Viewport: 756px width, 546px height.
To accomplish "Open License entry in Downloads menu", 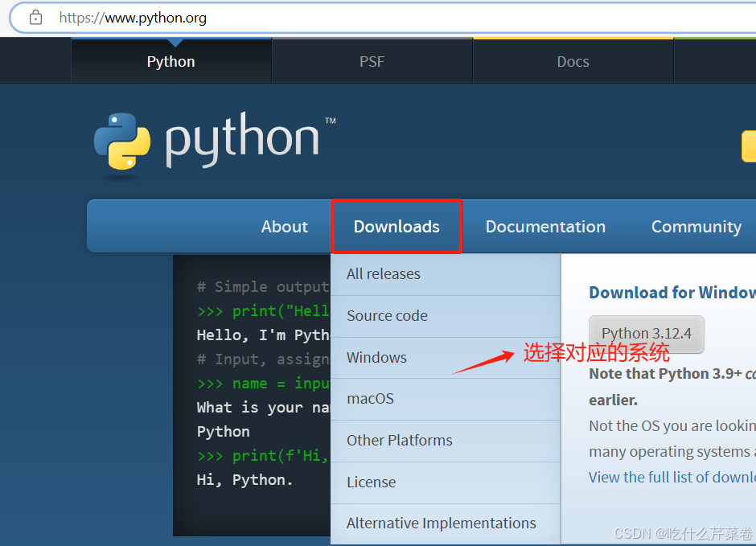I will coord(446,482).
